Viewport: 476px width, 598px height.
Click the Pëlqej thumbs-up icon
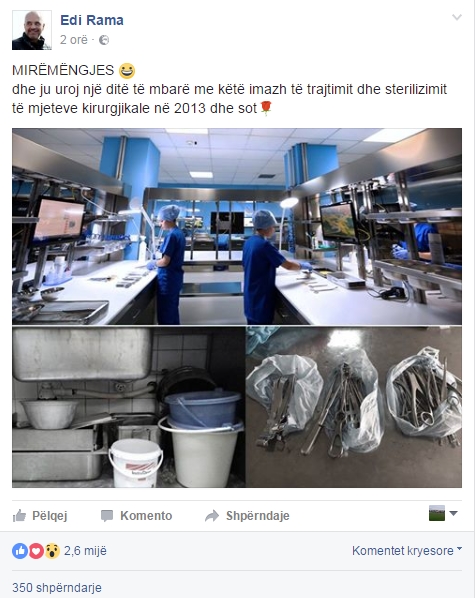point(19,516)
